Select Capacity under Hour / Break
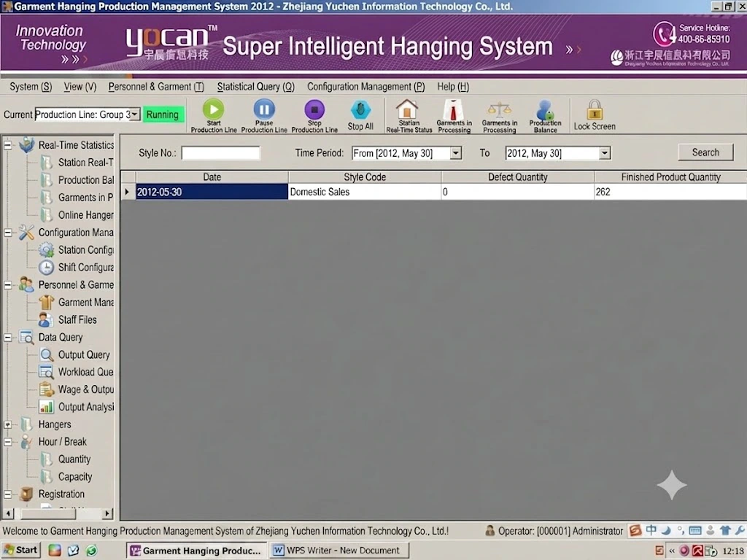 (66, 477)
